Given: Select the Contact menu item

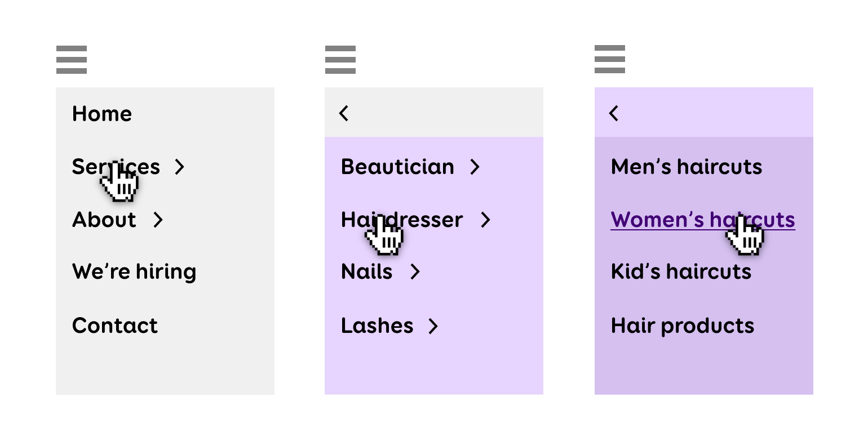Looking at the screenshot, I should 115,326.
